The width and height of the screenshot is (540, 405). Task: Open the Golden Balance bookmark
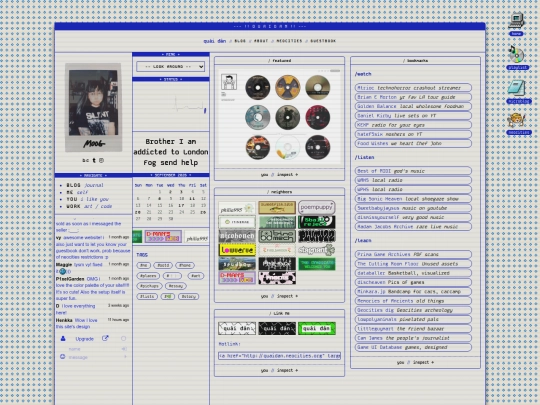(x=413, y=106)
